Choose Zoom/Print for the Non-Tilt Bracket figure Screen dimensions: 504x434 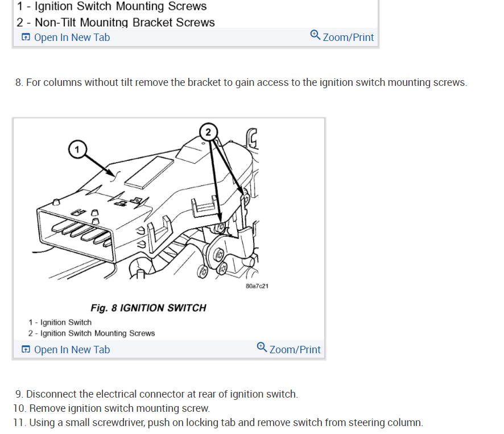[342, 37]
